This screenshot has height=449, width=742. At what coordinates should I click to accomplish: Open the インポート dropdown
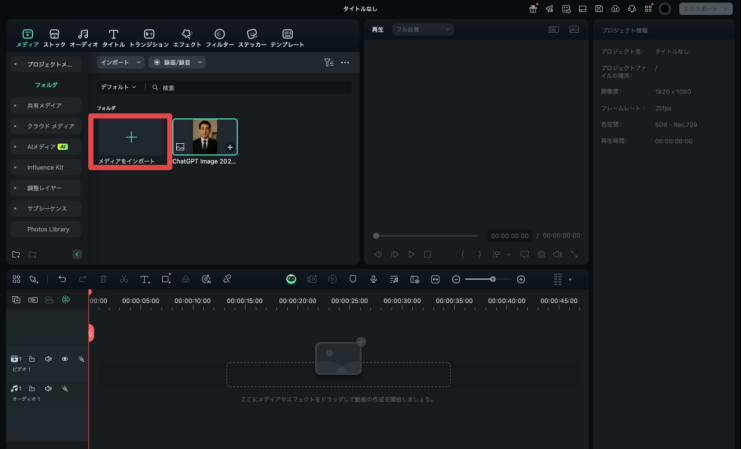(x=120, y=62)
